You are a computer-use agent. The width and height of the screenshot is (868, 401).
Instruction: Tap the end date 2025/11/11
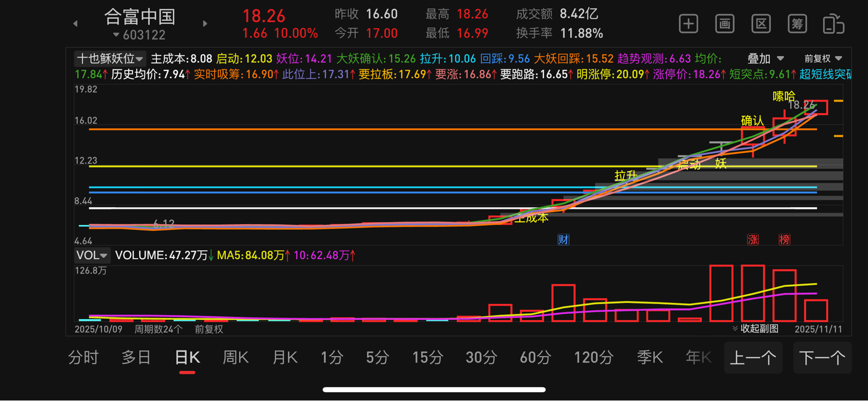pyautogui.click(x=818, y=329)
